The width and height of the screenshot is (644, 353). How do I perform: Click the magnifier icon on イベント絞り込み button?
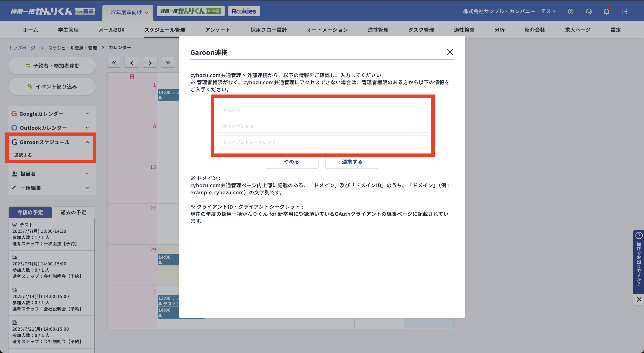(x=30, y=86)
